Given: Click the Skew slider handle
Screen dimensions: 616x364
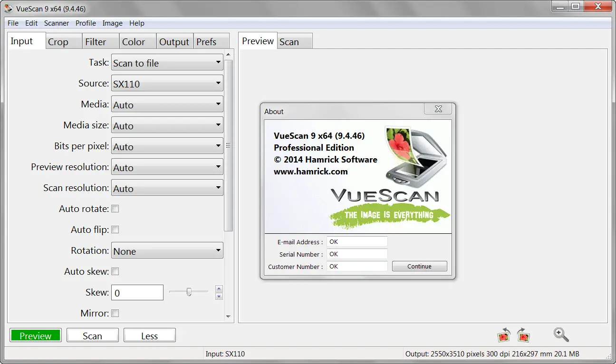Looking at the screenshot, I should point(189,292).
